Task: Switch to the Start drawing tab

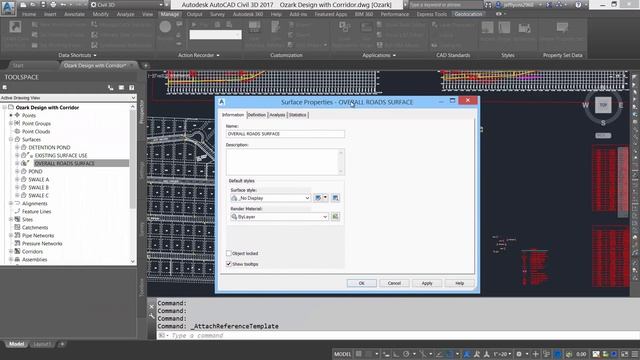Action: 18,65
